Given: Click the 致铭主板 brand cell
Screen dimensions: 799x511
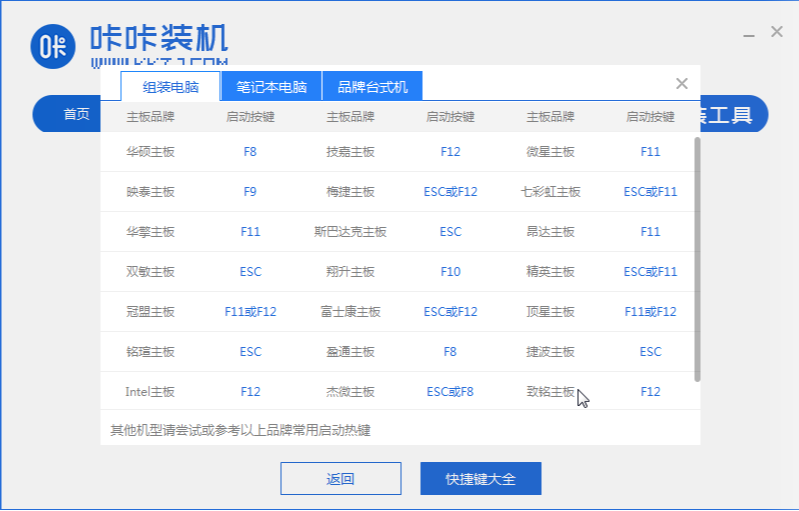Looking at the screenshot, I should coord(550,392).
